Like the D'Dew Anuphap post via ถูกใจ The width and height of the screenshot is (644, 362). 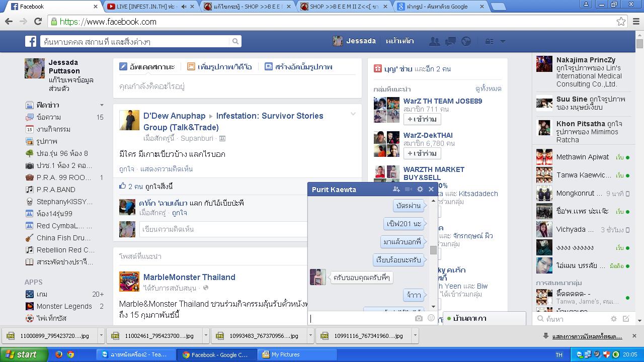coord(127,169)
